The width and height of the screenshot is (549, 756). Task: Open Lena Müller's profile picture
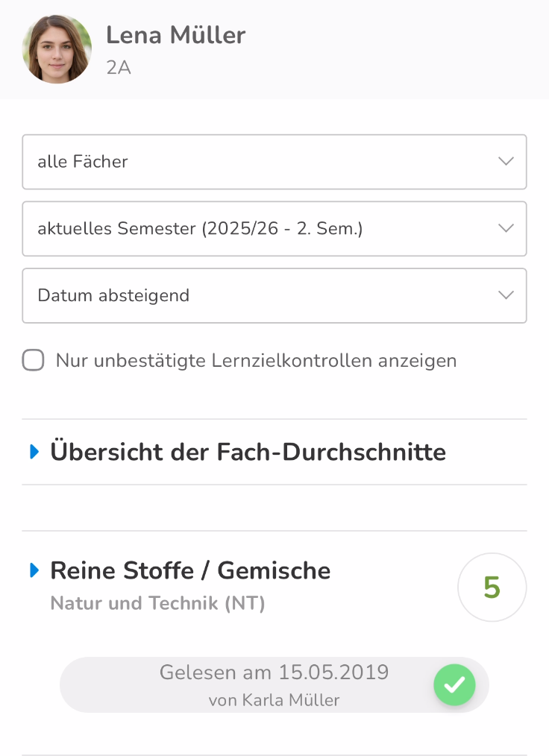coord(57,48)
